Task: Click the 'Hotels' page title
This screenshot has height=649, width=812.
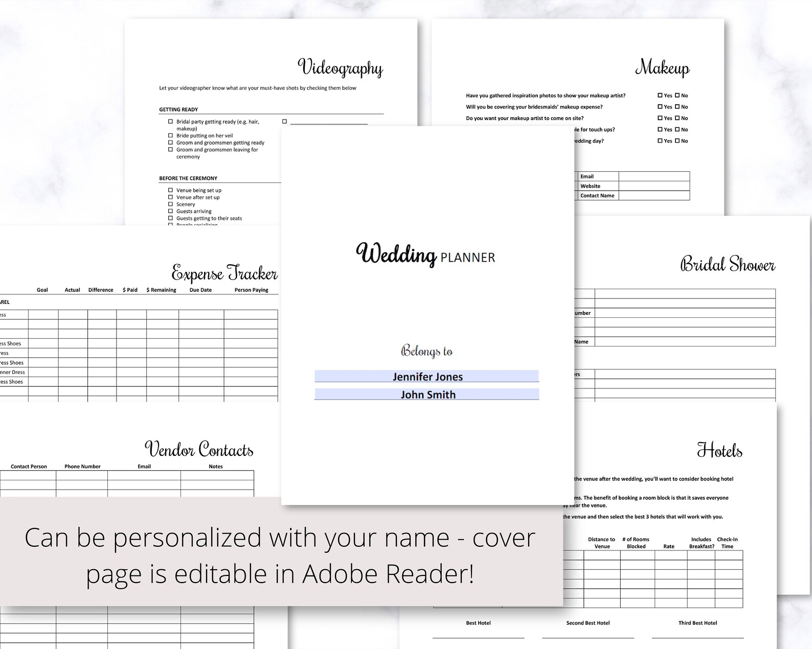Action: pyautogui.click(x=719, y=450)
